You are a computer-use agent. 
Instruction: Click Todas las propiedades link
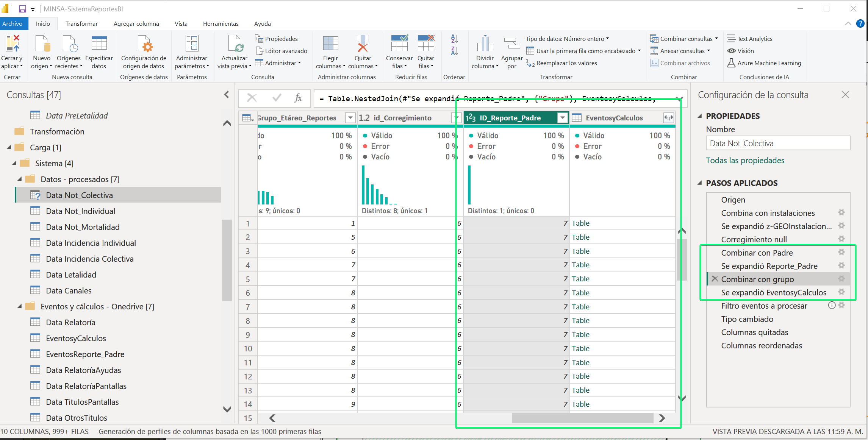[745, 161]
